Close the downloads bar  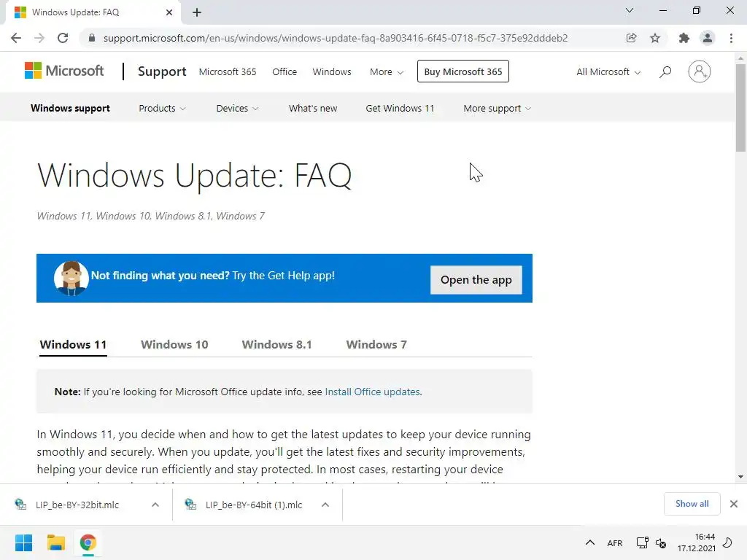(x=734, y=504)
